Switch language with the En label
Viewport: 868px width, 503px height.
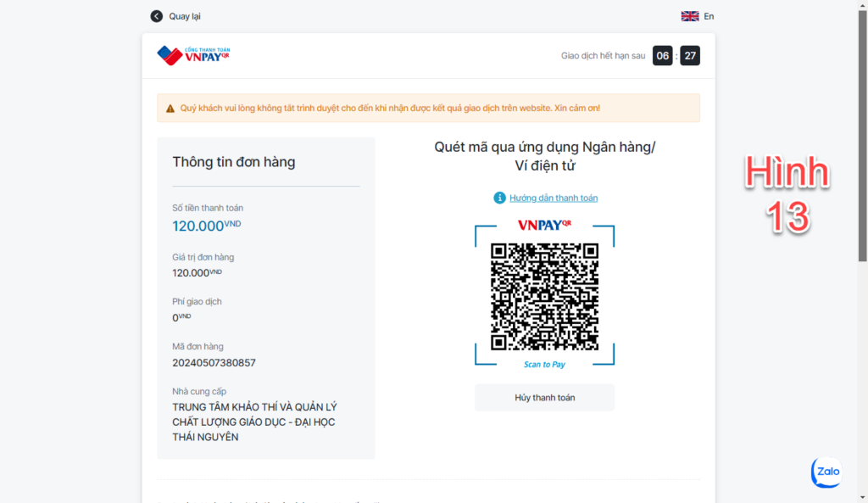pos(709,17)
